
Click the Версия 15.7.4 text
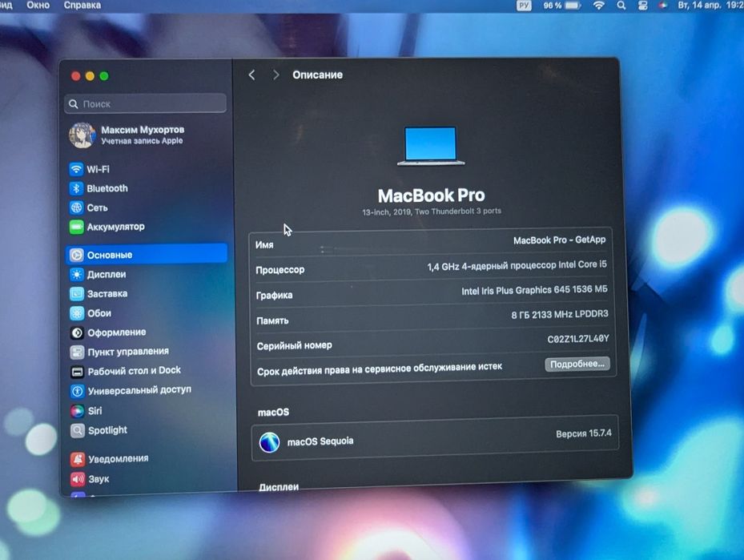pos(584,433)
